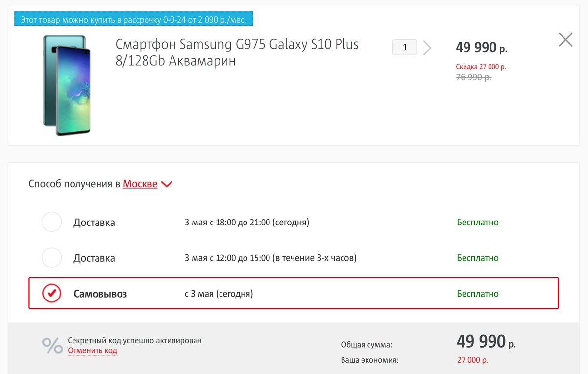The width and height of the screenshot is (588, 374).
Task: Select delivery 12:00 to 15:00 radio
Action: (x=51, y=258)
